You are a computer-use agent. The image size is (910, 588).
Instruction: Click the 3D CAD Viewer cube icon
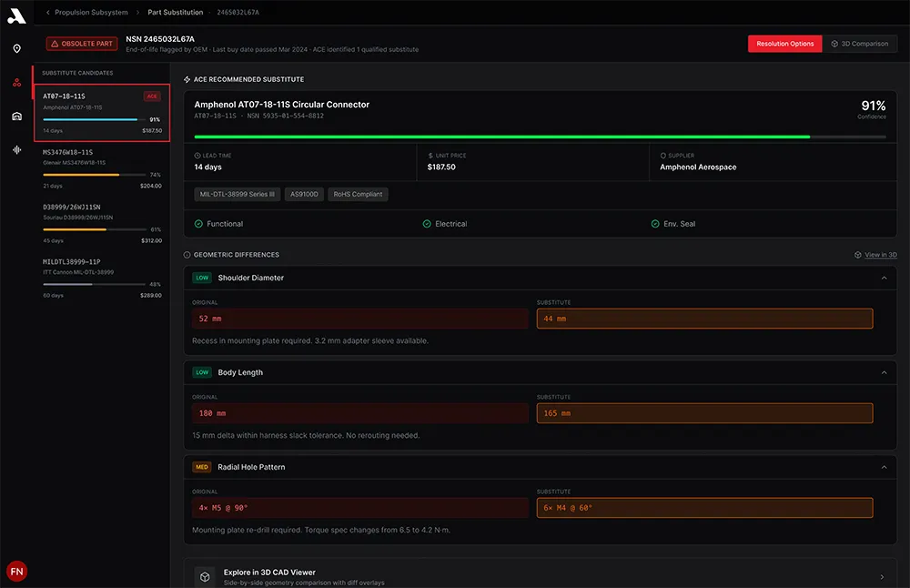(x=205, y=577)
